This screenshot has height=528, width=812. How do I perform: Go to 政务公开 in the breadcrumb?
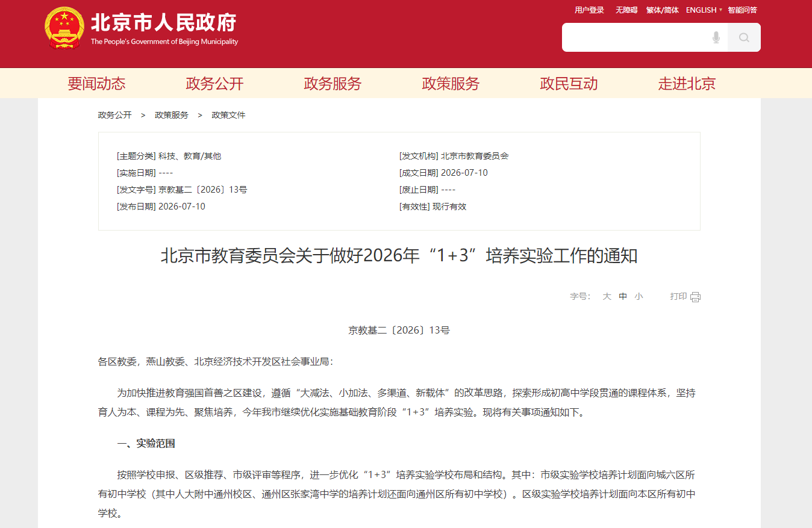114,115
